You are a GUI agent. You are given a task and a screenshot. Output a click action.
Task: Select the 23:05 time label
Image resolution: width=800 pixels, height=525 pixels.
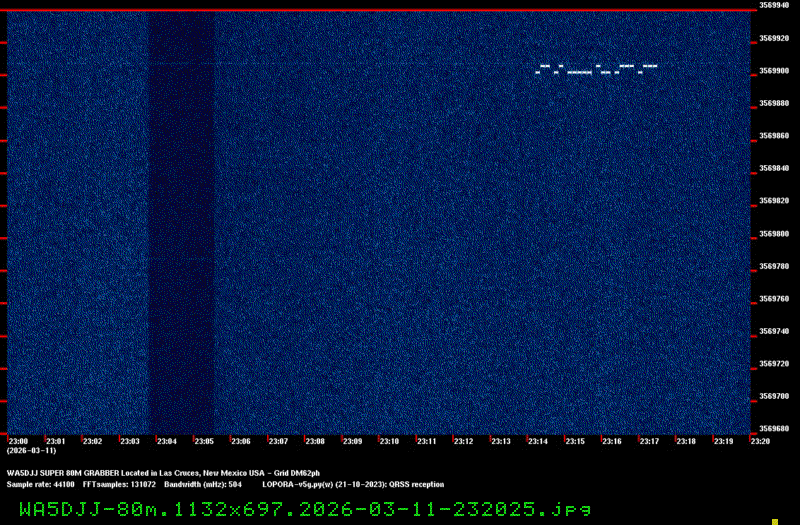[204, 441]
